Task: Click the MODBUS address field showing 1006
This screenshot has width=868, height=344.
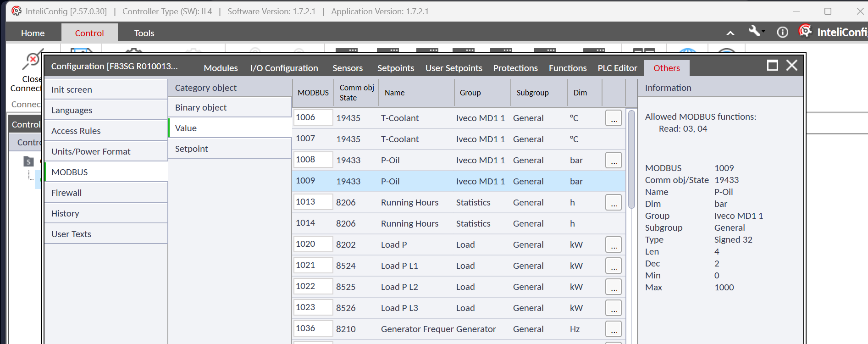Action: (x=313, y=117)
